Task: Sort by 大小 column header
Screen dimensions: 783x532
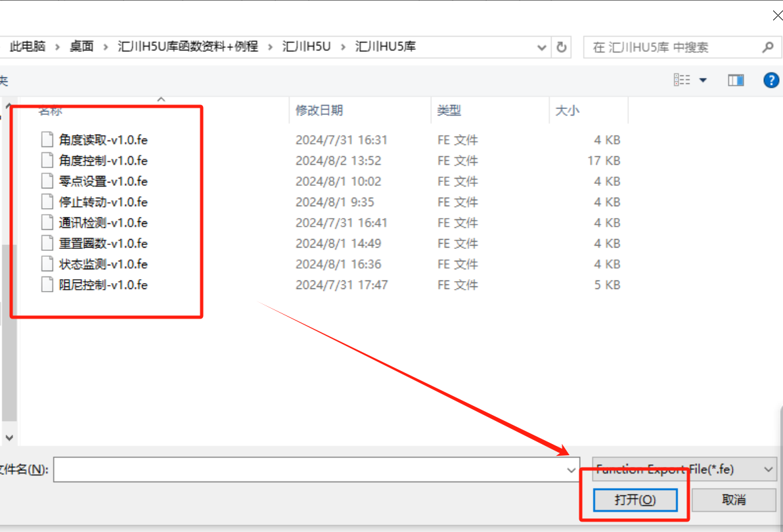Action: tap(567, 110)
